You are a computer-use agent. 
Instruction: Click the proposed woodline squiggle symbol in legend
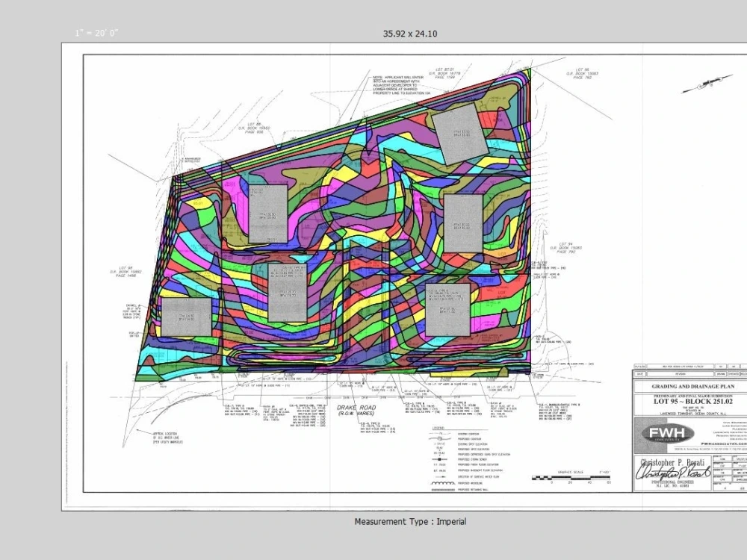click(442, 483)
